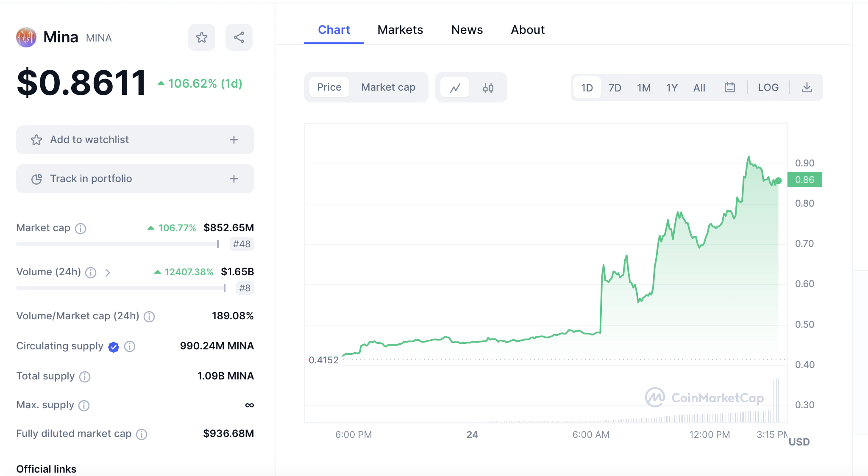
Task: Click the Market cap rank bar
Action: tap(117, 244)
